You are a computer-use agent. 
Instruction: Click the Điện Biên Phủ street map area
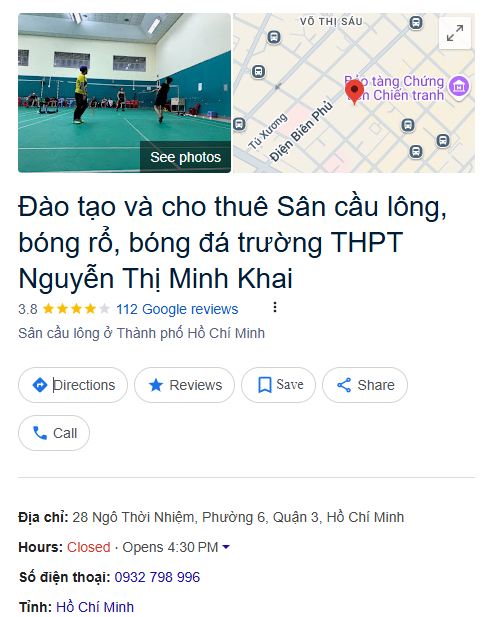point(301,131)
